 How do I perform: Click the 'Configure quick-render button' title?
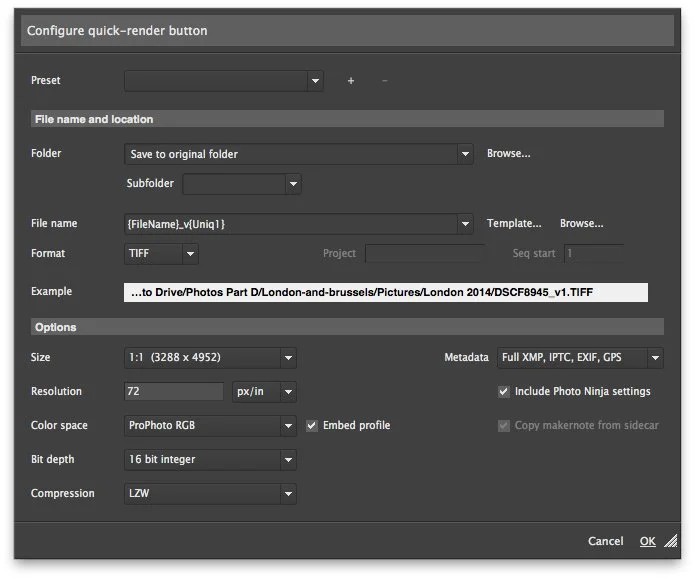pos(117,31)
